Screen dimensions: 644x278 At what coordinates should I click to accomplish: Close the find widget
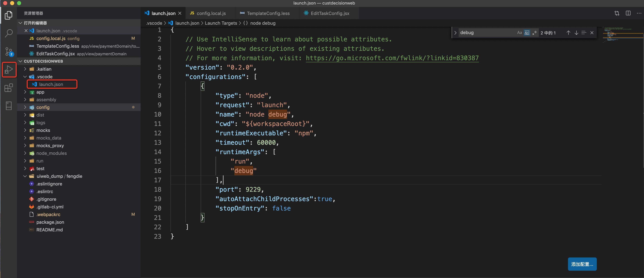click(592, 33)
